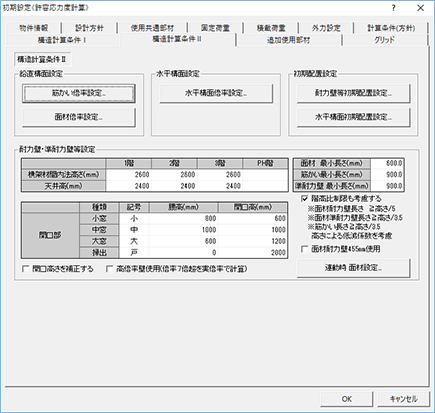This screenshot has height=413, width=435.
Task: Toggle 高倍率壁使用 checkbox
Action: (109, 269)
